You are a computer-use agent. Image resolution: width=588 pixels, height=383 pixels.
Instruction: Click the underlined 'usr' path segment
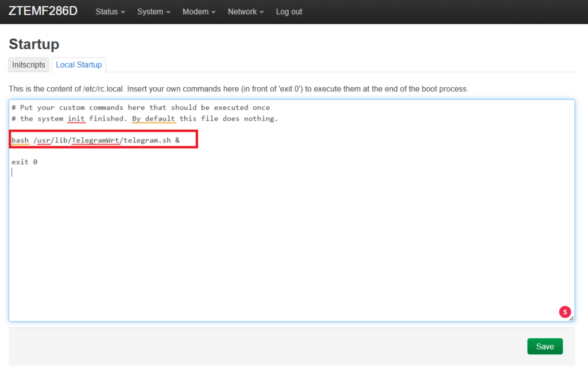(44, 140)
